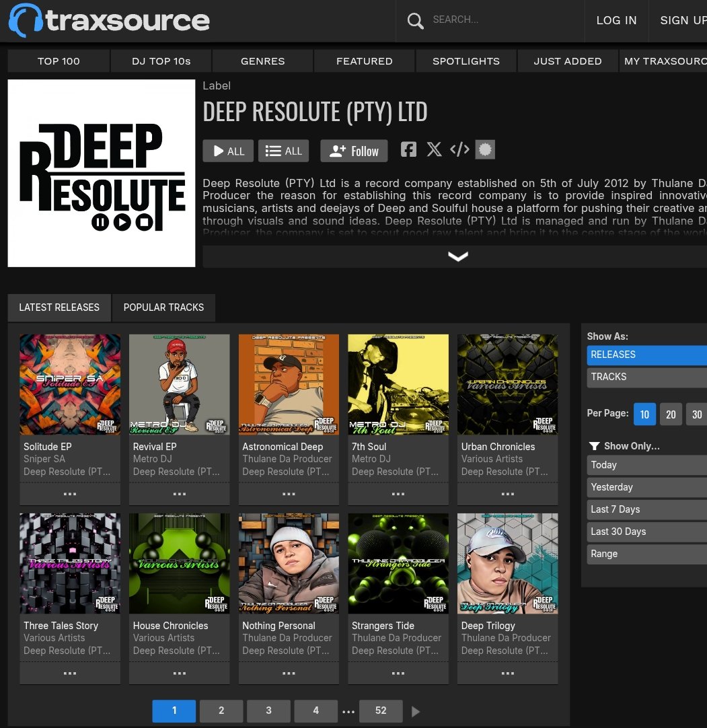Image resolution: width=707 pixels, height=728 pixels.
Task: Set per page to 30
Action: (x=696, y=414)
